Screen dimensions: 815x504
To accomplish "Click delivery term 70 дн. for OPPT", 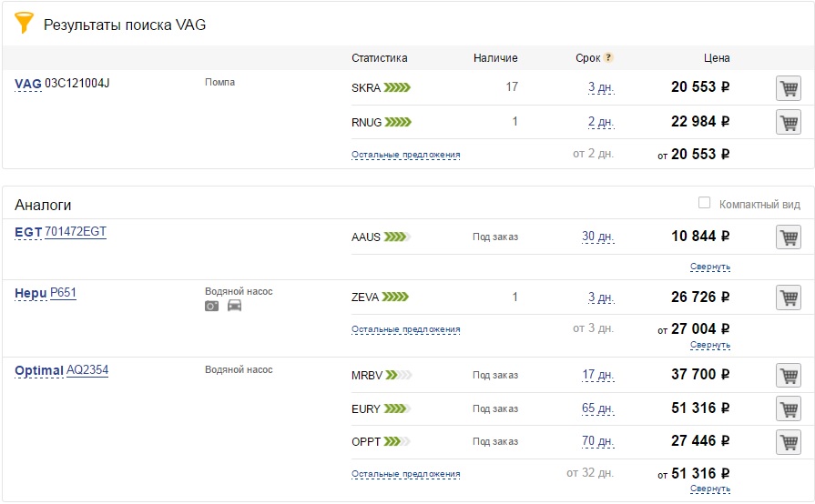I will pyautogui.click(x=597, y=441).
